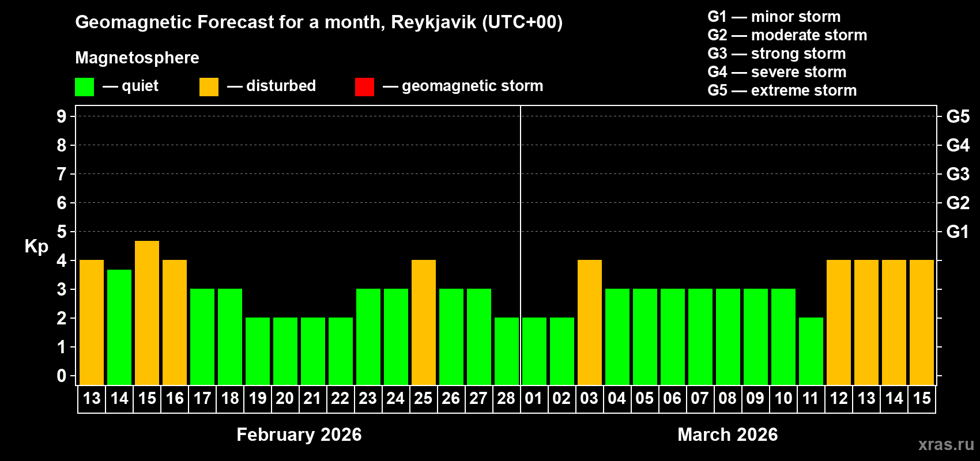
Task: Click 'G2 — moderate storm' legend text
Action: pos(787,35)
